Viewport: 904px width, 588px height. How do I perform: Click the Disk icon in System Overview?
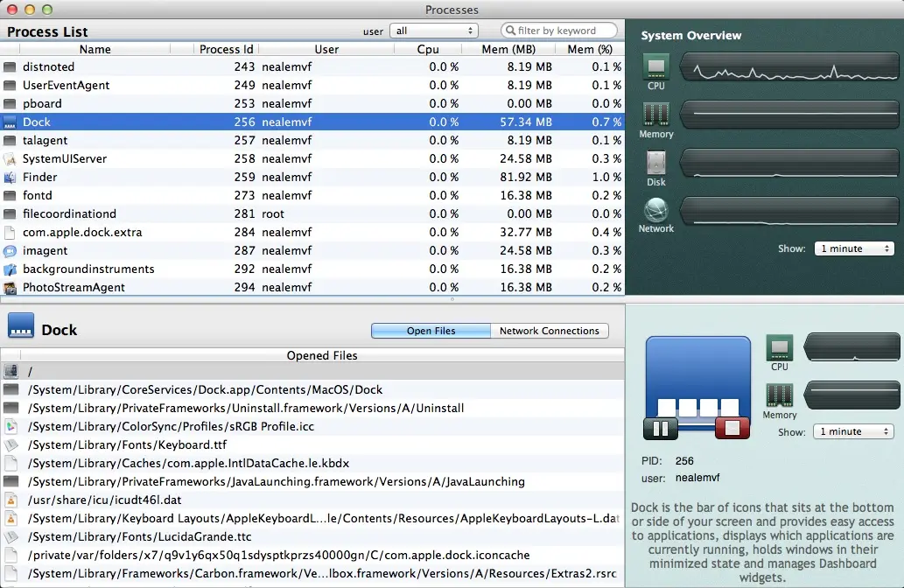[x=656, y=163]
